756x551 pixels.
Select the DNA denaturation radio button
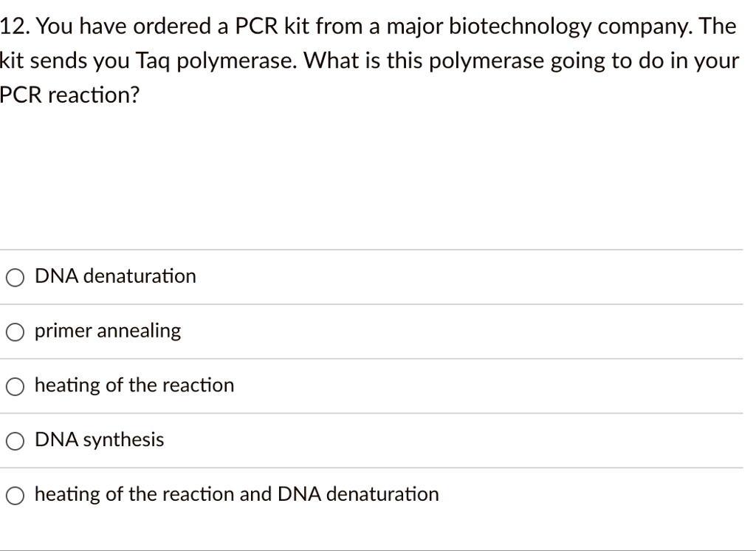point(14,277)
